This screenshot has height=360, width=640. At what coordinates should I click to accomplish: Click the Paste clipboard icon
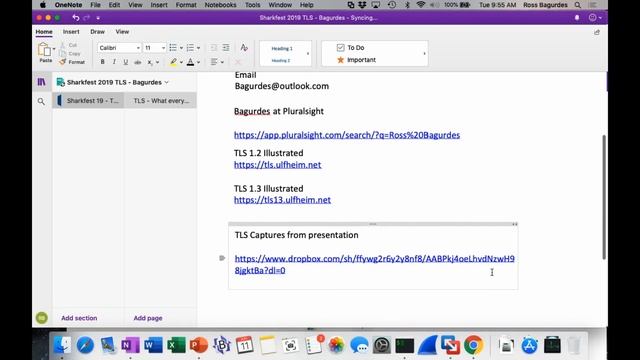point(44,50)
